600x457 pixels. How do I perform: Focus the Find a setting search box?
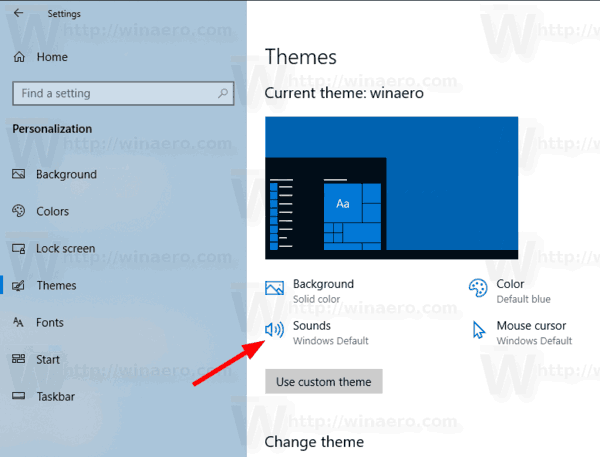click(x=123, y=93)
